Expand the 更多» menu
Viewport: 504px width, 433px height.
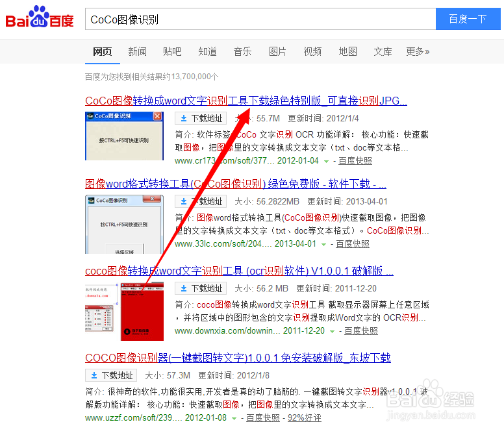pyautogui.click(x=418, y=51)
